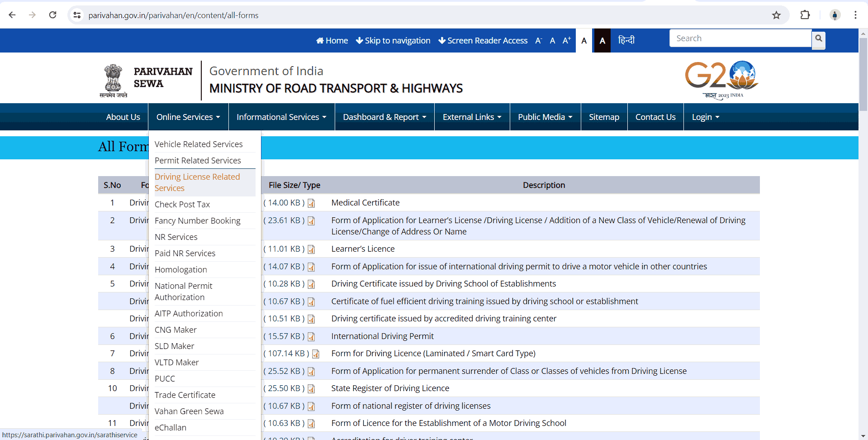868x440 pixels.
Task: Select PUCC menu entry
Action: (205, 378)
